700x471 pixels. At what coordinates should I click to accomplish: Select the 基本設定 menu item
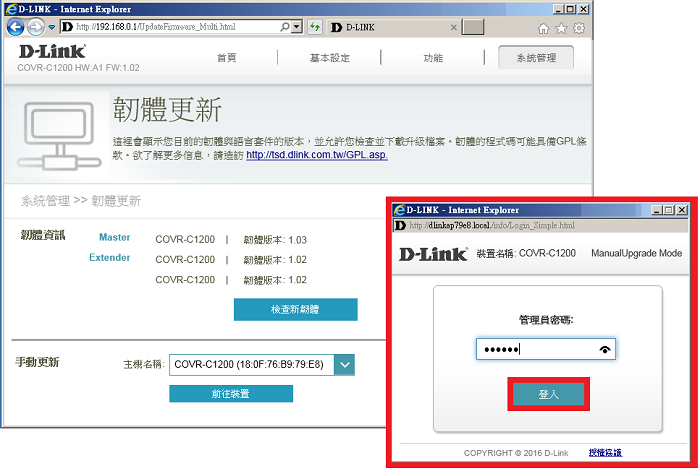327,58
